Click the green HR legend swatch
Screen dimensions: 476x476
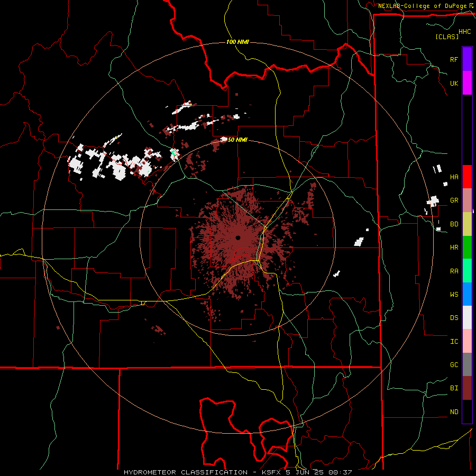click(467, 247)
